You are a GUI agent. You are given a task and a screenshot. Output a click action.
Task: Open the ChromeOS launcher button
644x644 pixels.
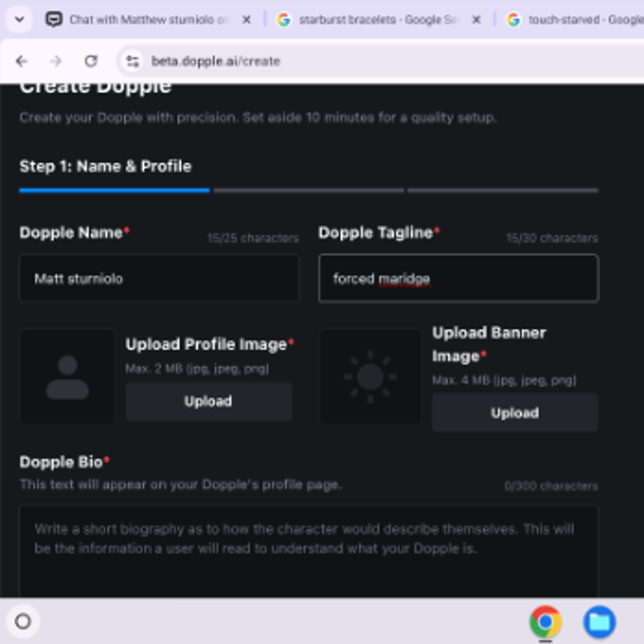pos(23,621)
